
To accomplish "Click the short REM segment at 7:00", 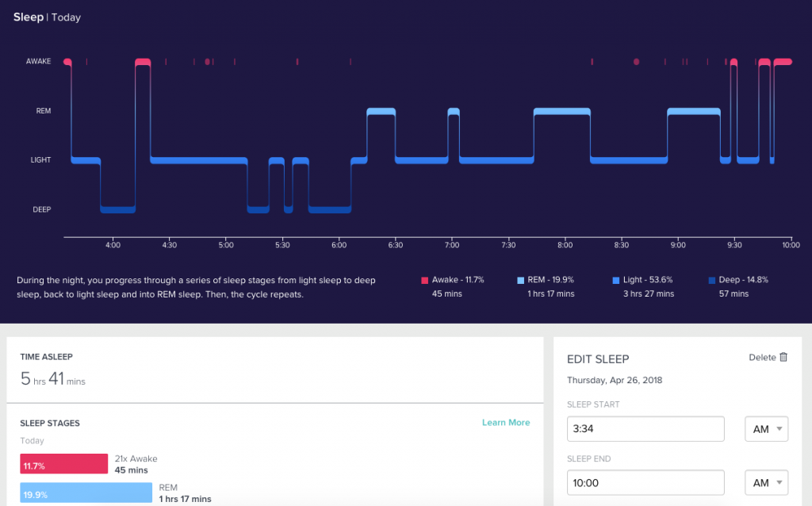I will (x=454, y=111).
